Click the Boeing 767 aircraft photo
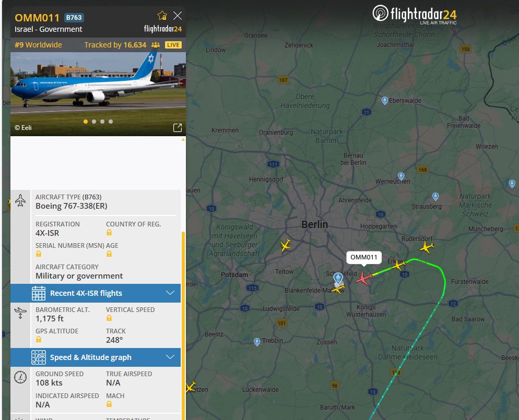519x420 pixels. [x=98, y=94]
